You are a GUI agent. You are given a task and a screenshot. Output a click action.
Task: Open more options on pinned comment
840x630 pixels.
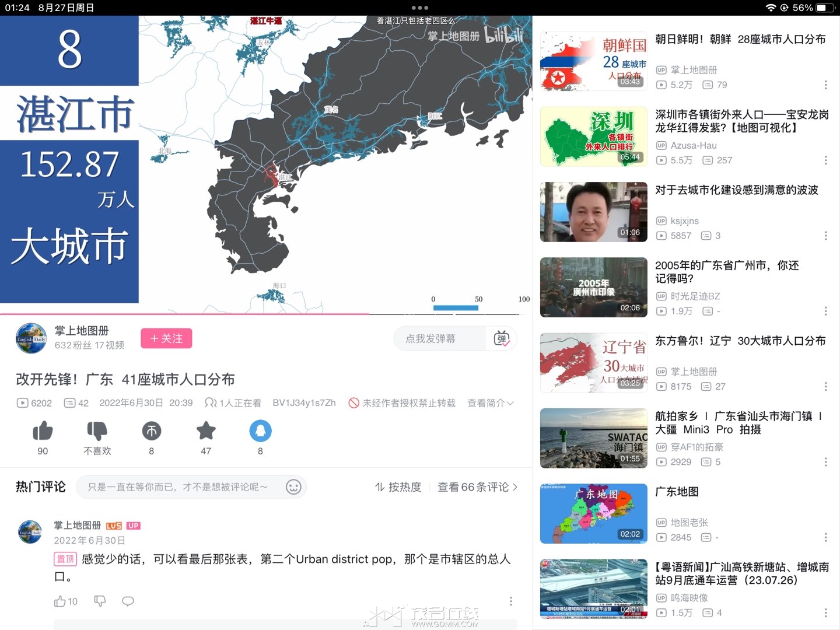coord(511,601)
